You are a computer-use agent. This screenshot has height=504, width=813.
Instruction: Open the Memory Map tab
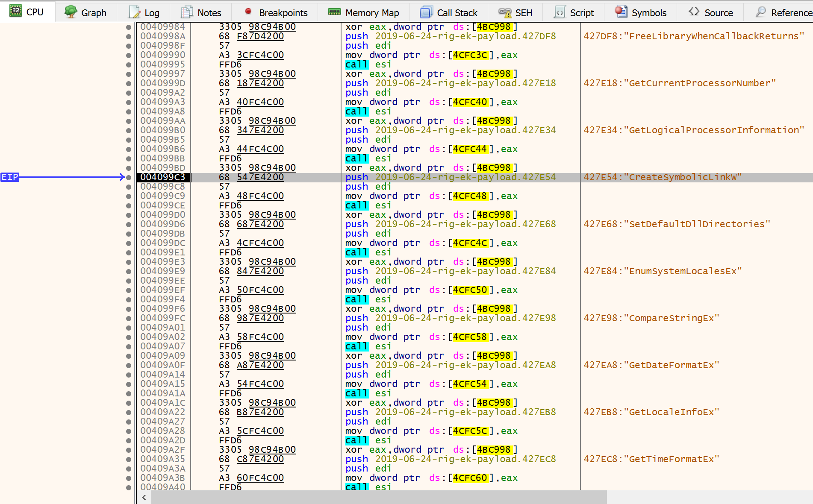pos(364,12)
